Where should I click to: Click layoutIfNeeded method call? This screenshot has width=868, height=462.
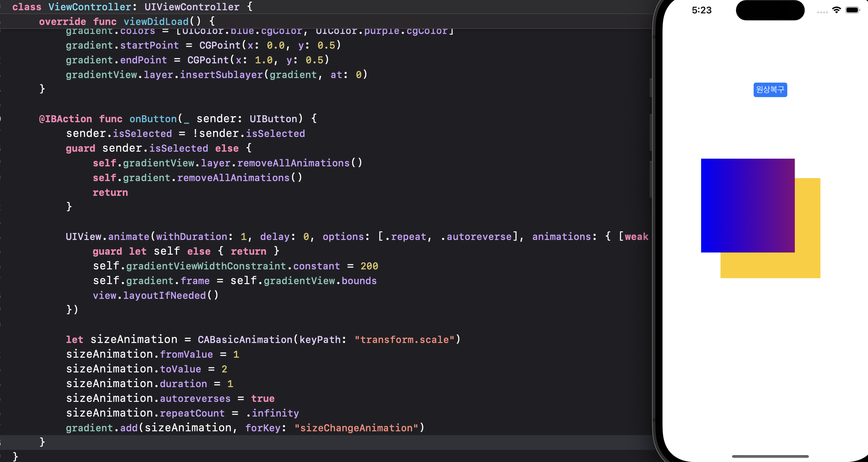pos(164,295)
